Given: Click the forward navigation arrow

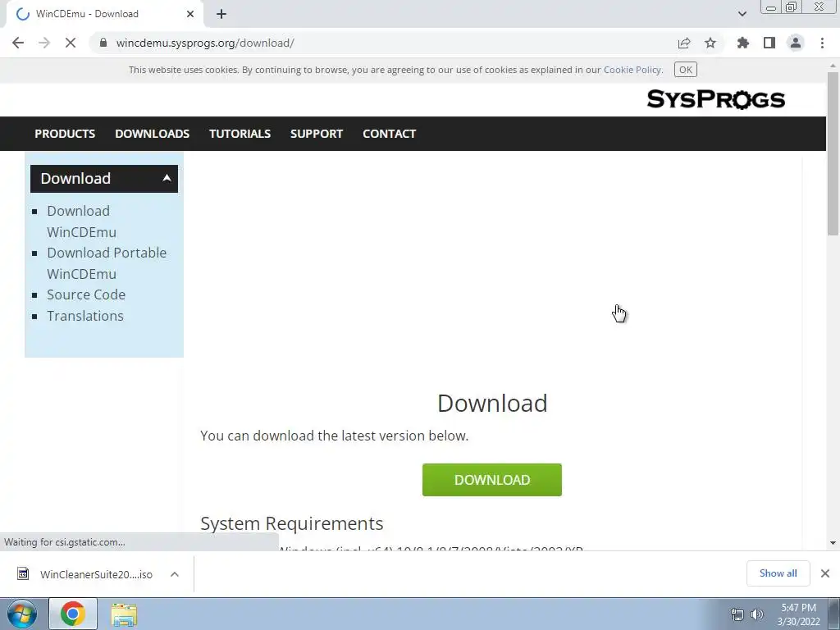Looking at the screenshot, I should tap(44, 43).
